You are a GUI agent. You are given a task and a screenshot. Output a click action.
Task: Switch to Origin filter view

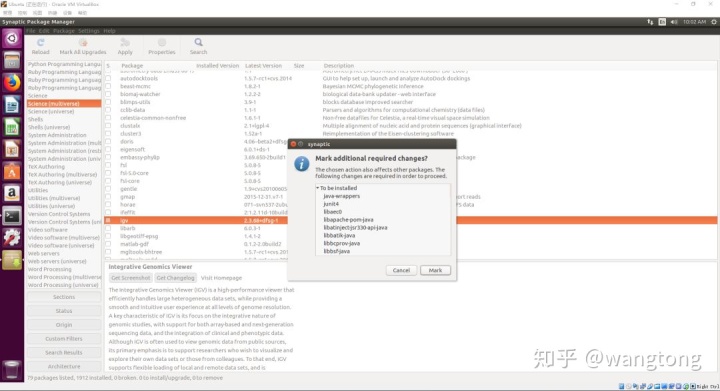pyautogui.click(x=64, y=324)
